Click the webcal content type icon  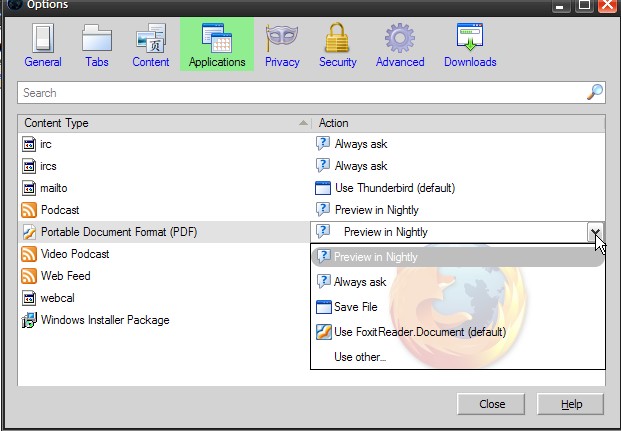29,298
